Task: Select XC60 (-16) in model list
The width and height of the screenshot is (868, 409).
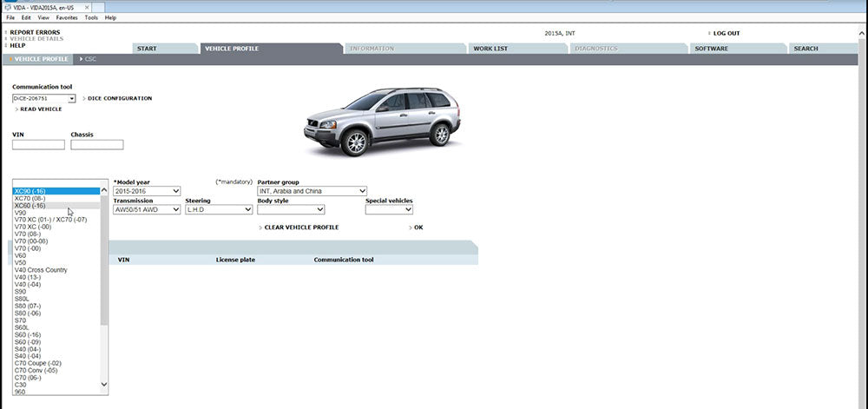Action: (x=30, y=206)
